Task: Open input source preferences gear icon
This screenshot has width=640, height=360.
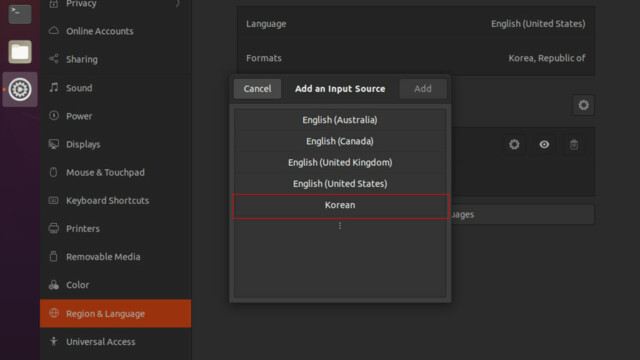Action: coord(514,144)
